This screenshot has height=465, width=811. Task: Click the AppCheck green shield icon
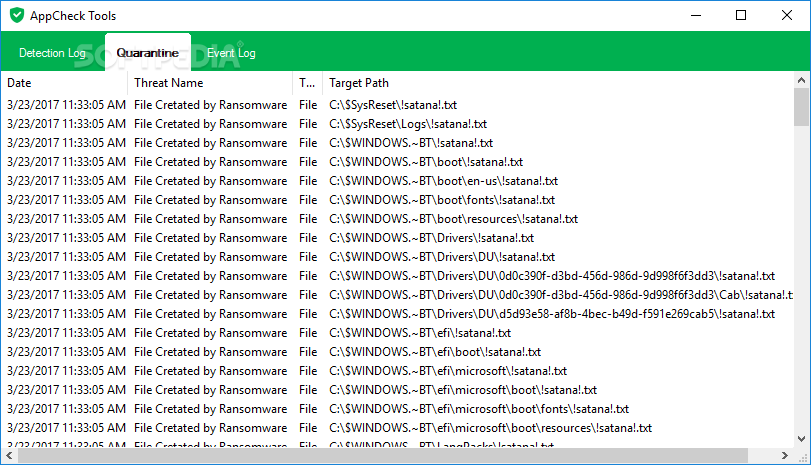[17, 16]
